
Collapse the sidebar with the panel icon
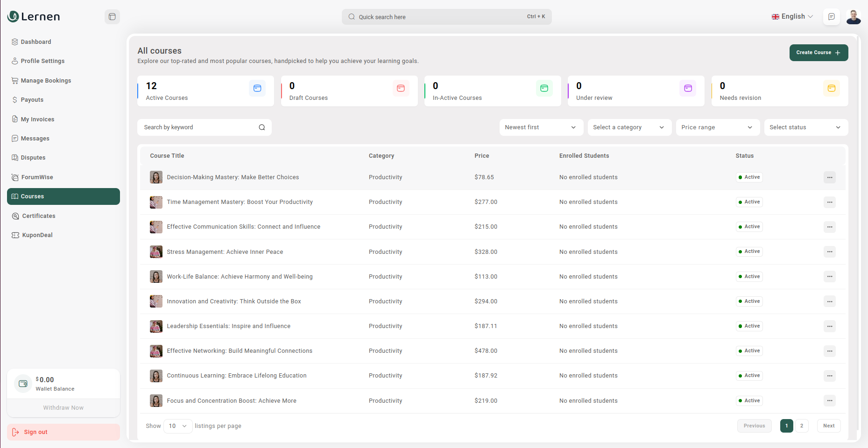(112, 17)
